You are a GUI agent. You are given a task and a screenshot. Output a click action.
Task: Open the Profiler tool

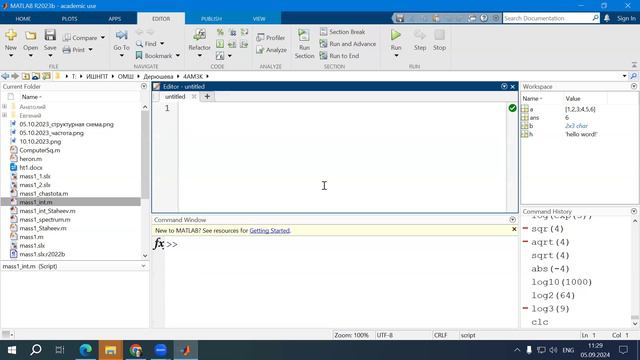(x=271, y=38)
